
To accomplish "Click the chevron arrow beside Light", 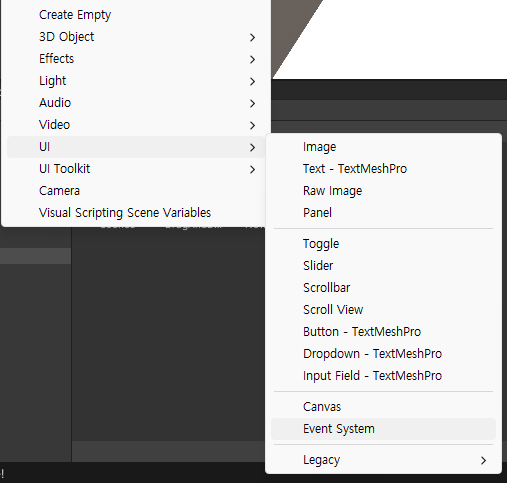I will [x=253, y=81].
